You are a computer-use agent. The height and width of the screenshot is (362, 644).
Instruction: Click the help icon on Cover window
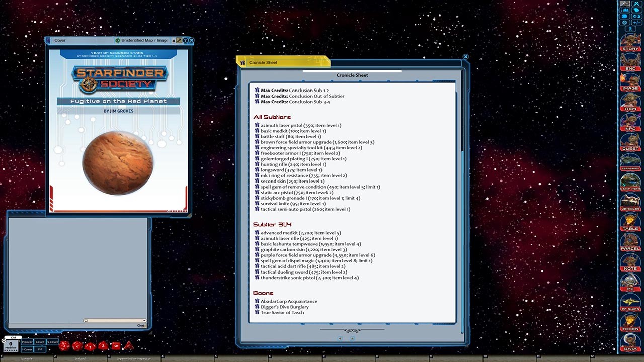click(x=185, y=40)
